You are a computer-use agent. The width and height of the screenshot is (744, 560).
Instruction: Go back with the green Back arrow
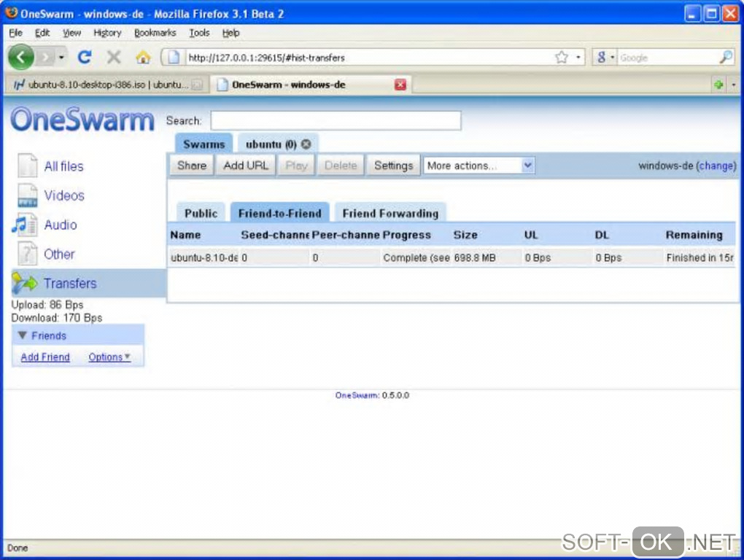click(21, 57)
